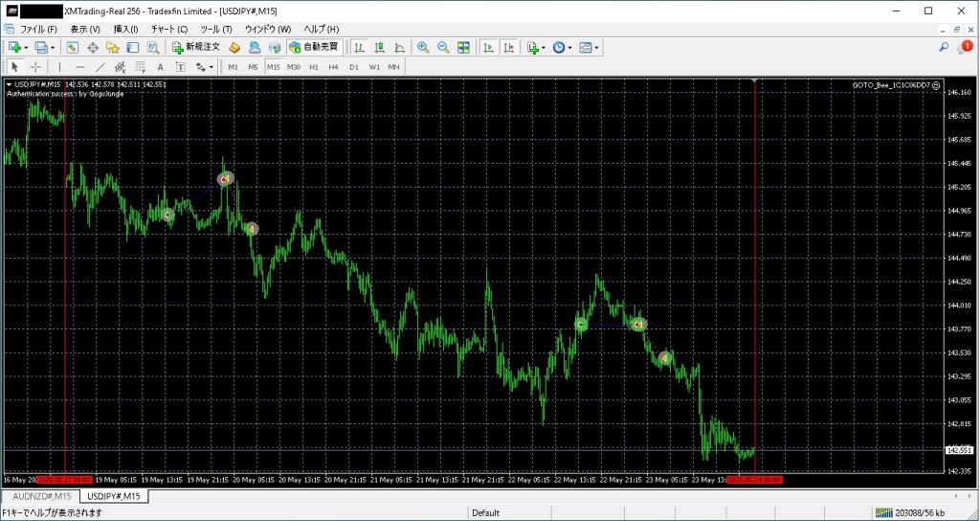
Task: Click current price label 142.551 on scale
Action: 958,450
